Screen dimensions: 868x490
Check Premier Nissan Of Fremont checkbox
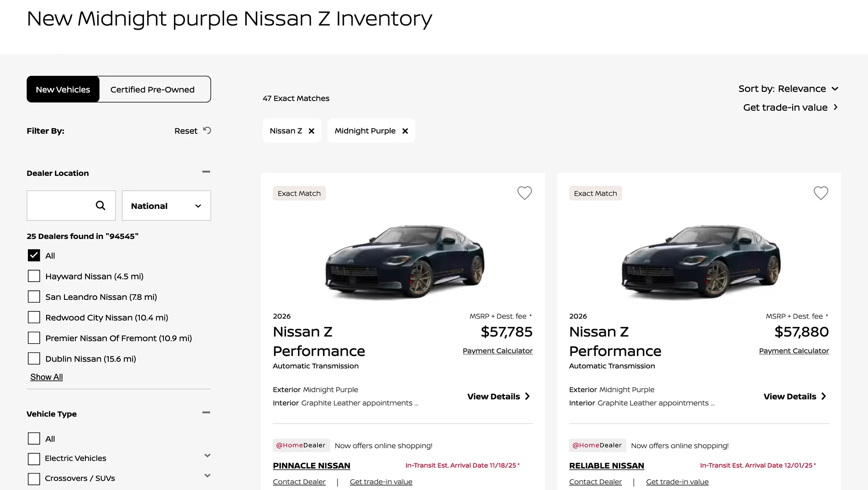(34, 338)
